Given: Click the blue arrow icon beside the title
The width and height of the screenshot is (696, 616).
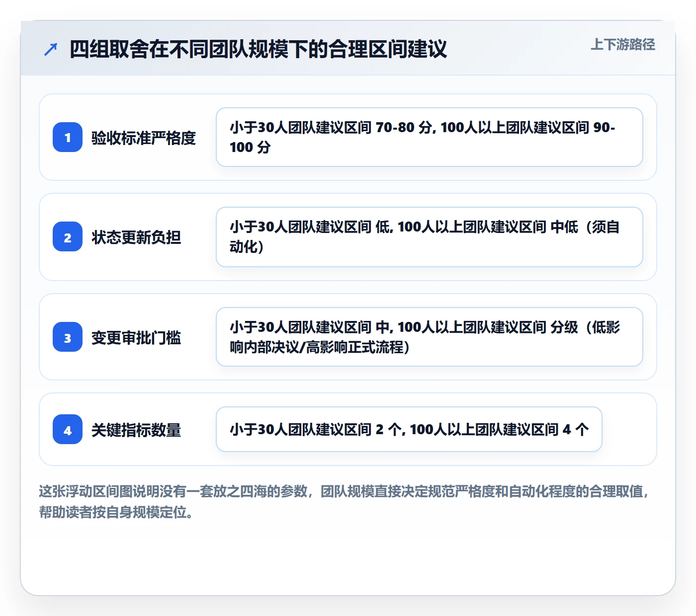Looking at the screenshot, I should (x=51, y=49).
